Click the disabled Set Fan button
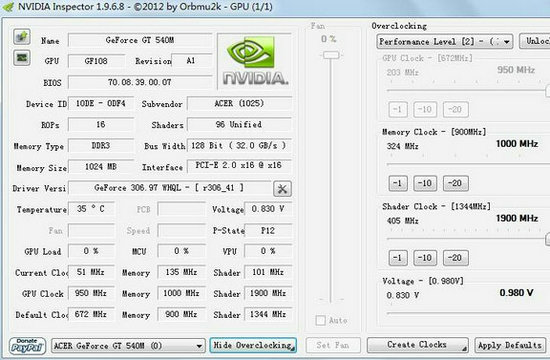The width and height of the screenshot is (550, 360). pyautogui.click(x=333, y=346)
